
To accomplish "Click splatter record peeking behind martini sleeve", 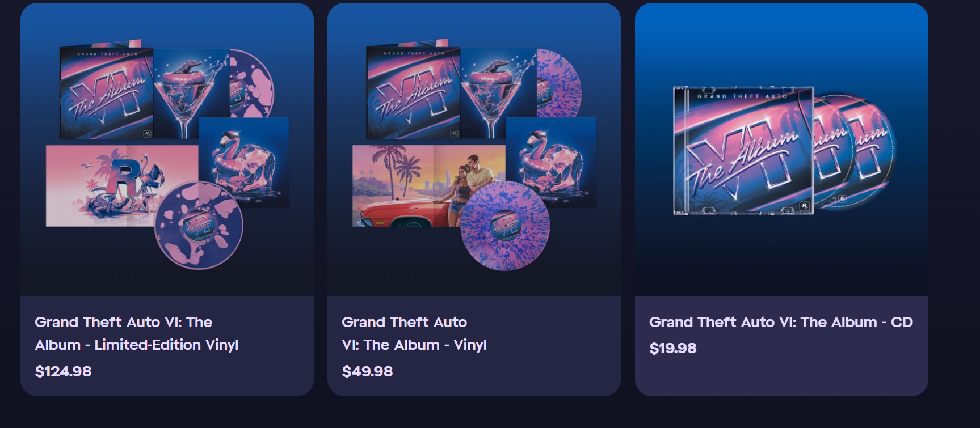I will (559, 83).
